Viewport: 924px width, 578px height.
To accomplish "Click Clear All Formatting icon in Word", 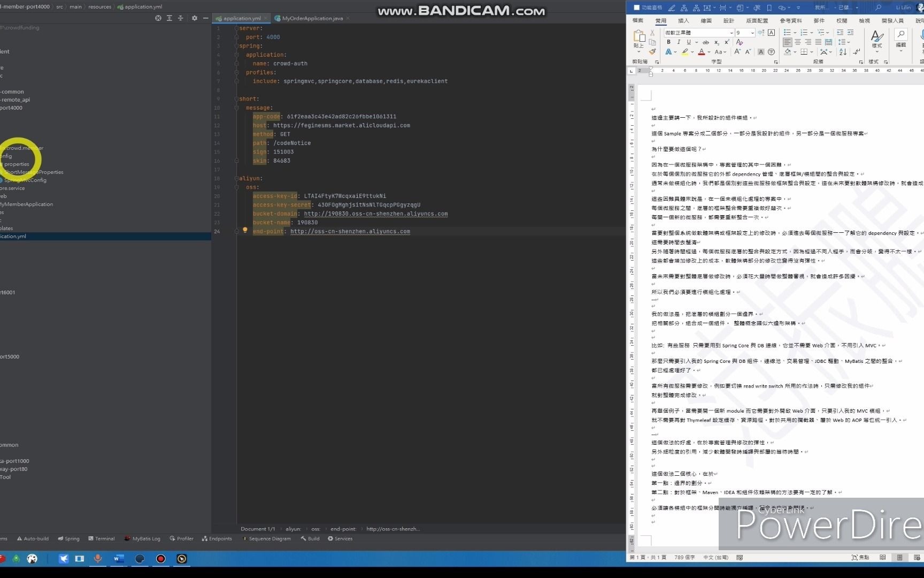I will tap(740, 42).
